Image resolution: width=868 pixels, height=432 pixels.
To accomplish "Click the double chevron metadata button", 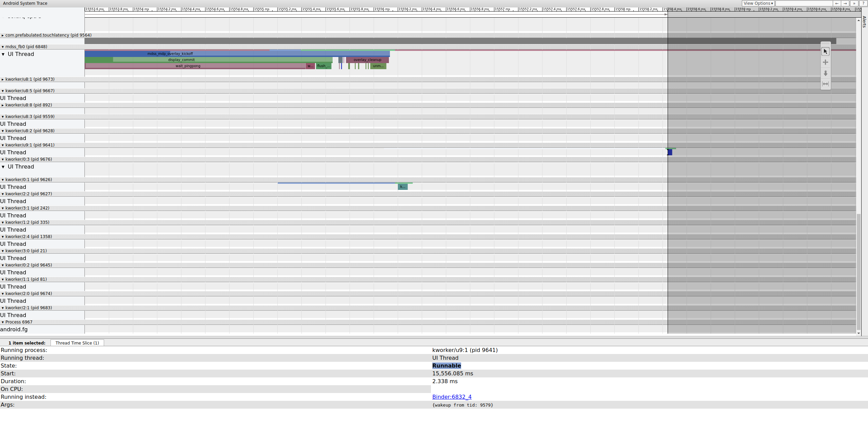I will (854, 3).
